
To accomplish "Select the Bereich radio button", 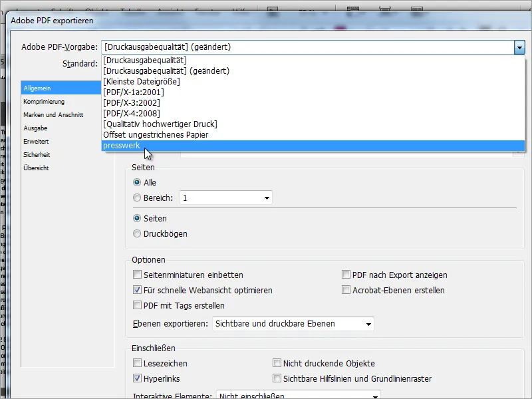I will click(x=137, y=198).
